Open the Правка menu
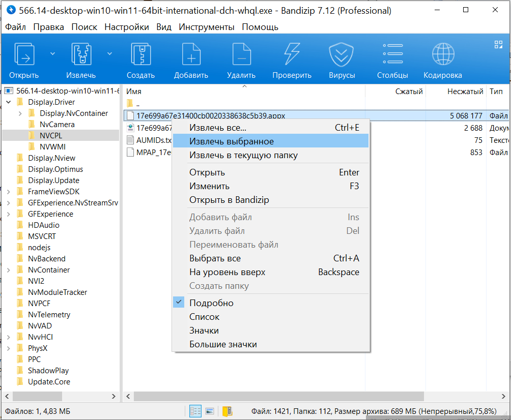Screen dimensions: 511x420 (x=48, y=27)
